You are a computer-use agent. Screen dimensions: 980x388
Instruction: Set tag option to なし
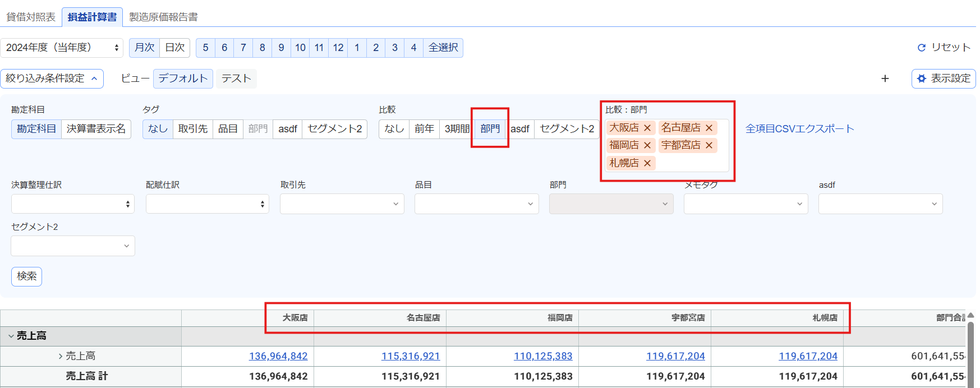pyautogui.click(x=158, y=129)
